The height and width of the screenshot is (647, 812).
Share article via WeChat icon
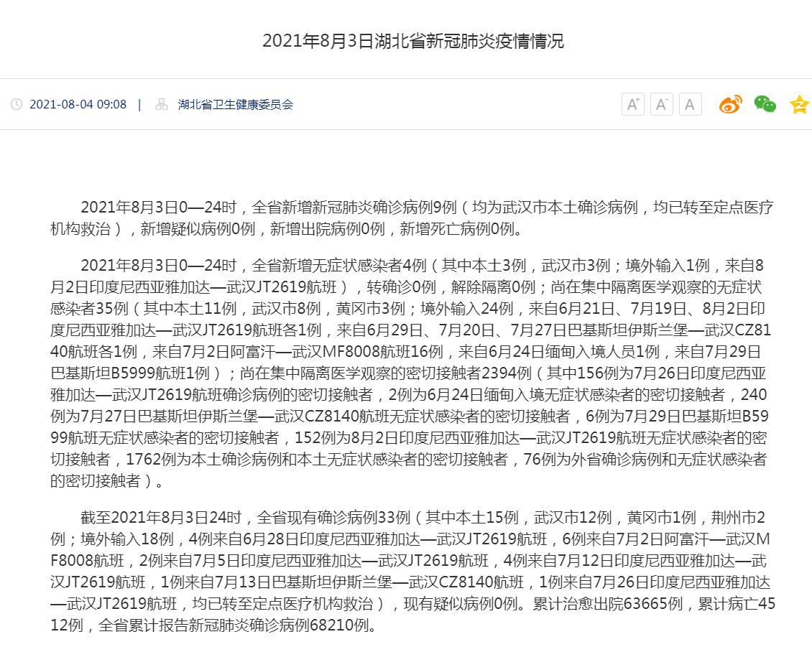click(765, 104)
